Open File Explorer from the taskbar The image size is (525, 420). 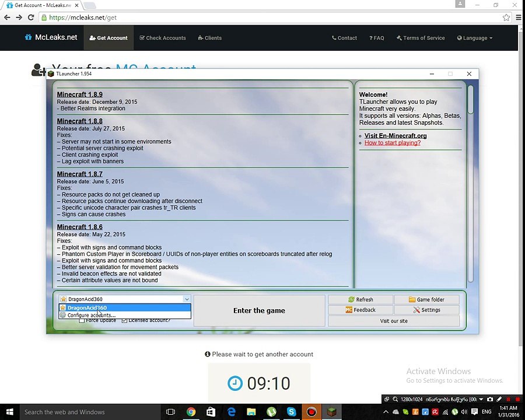[x=251, y=412]
